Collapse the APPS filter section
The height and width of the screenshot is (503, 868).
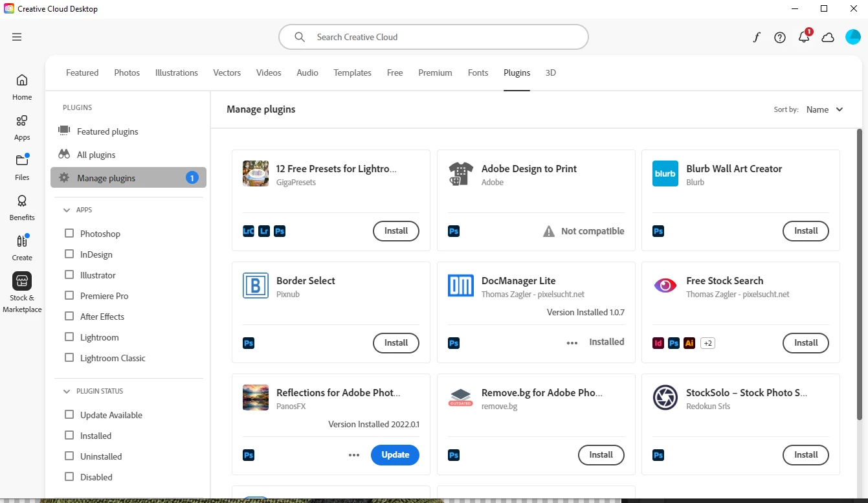[x=67, y=210]
